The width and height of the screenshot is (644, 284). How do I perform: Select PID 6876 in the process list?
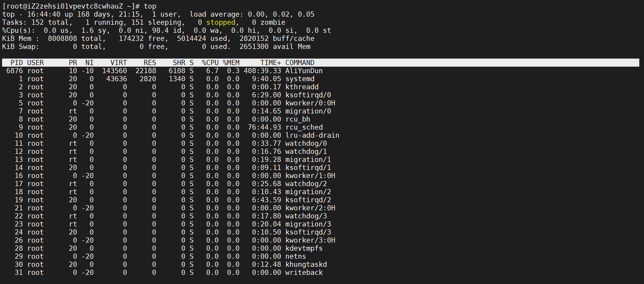[x=15, y=71]
